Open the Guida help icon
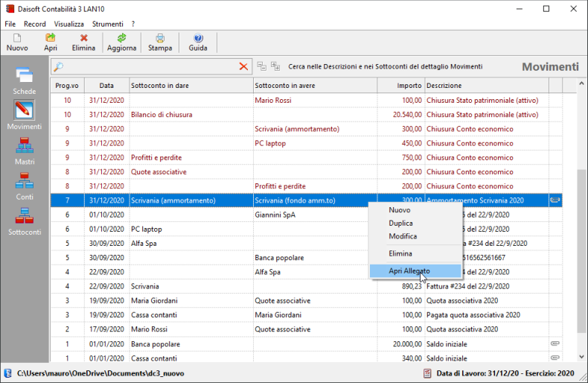Screen dimensions: 588x383 click(198, 42)
